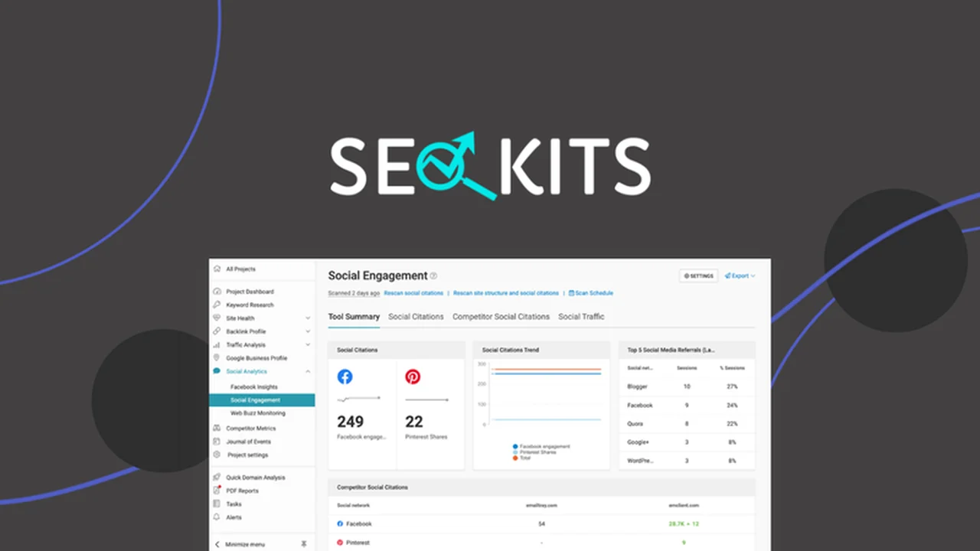Click the Rescan social citations link

(x=413, y=292)
